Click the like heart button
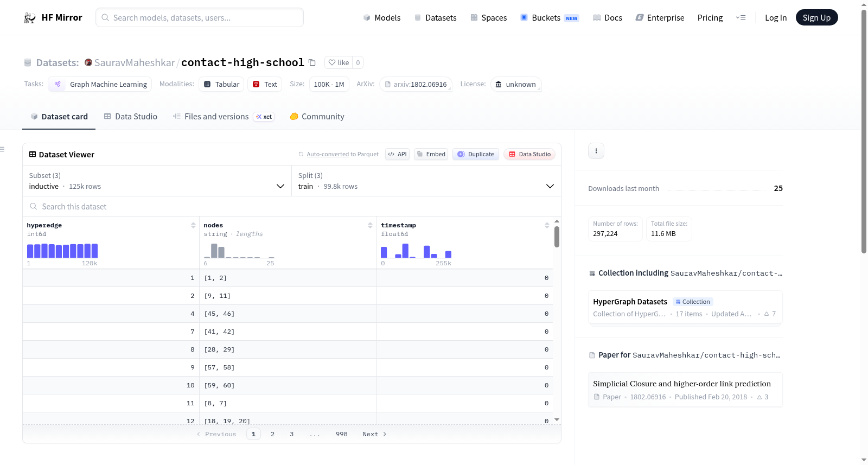Screen dimensions: 868x465 coord(339,62)
